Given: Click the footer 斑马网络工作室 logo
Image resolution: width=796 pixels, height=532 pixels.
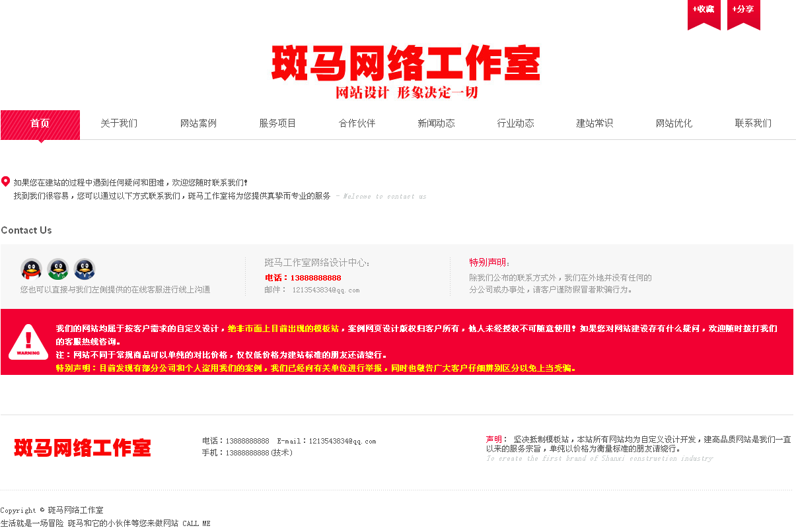Looking at the screenshot, I should [83, 448].
